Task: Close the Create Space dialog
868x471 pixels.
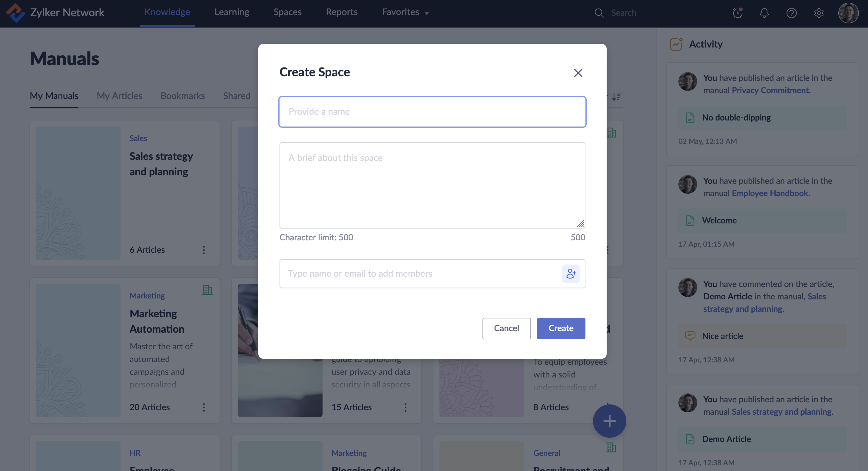Action: pos(578,73)
